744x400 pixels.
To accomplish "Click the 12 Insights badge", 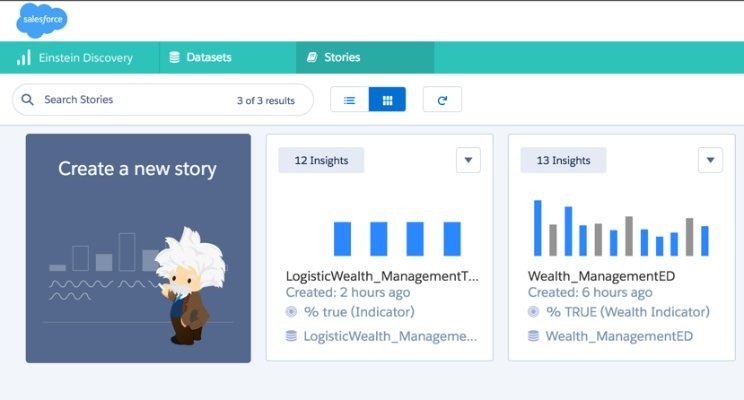I will click(x=321, y=160).
